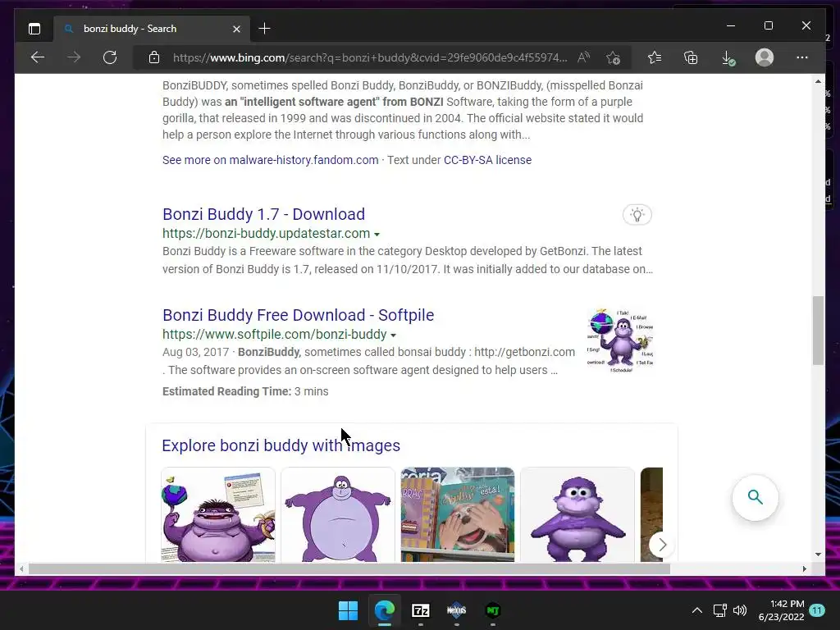Open the CC-BY-SA license link

487,160
